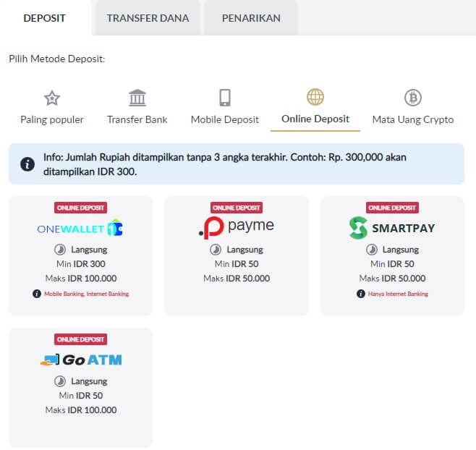The height and width of the screenshot is (450, 476).
Task: Click the mobile phone deposit icon
Action: [x=224, y=98]
